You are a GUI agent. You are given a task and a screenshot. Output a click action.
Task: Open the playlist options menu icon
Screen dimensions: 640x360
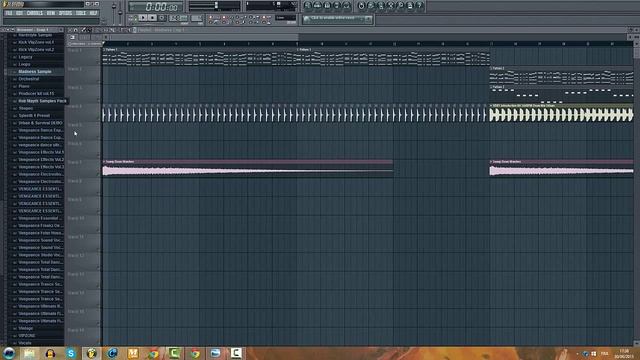click(x=70, y=30)
